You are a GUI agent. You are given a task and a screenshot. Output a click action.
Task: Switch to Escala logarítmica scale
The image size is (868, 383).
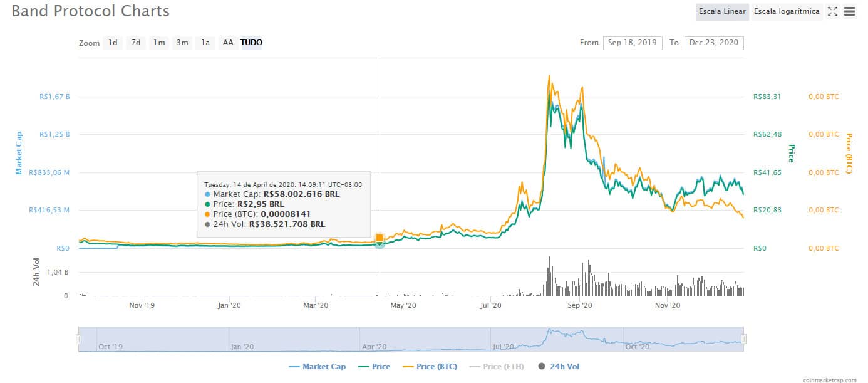pos(787,11)
